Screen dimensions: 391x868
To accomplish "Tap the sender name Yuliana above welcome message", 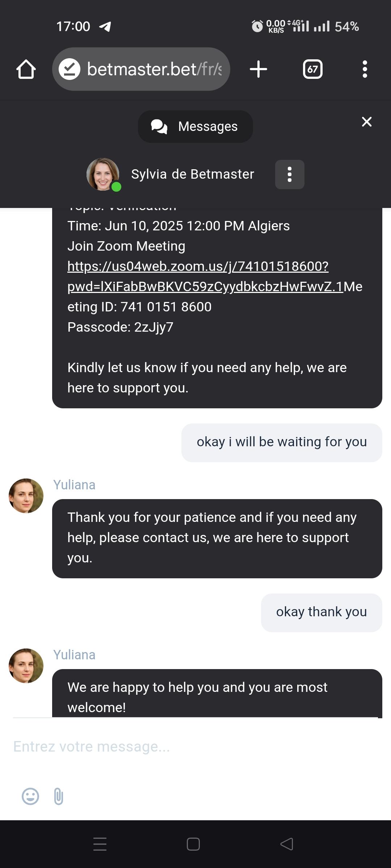I will (x=74, y=655).
